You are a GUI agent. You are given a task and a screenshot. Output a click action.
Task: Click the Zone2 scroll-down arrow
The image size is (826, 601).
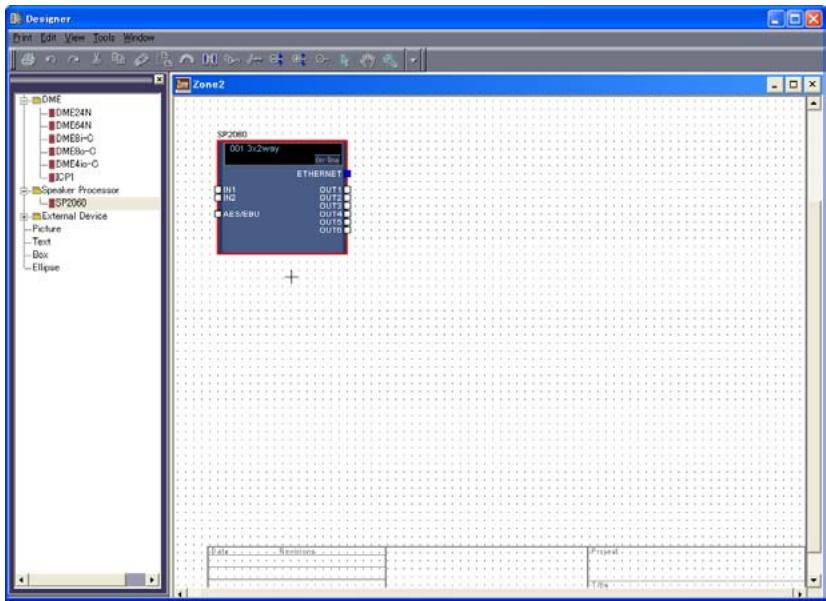(814, 580)
